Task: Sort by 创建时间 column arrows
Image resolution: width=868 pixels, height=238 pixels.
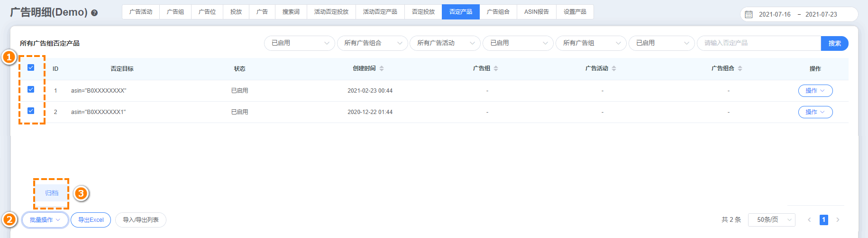Action: [x=382, y=68]
